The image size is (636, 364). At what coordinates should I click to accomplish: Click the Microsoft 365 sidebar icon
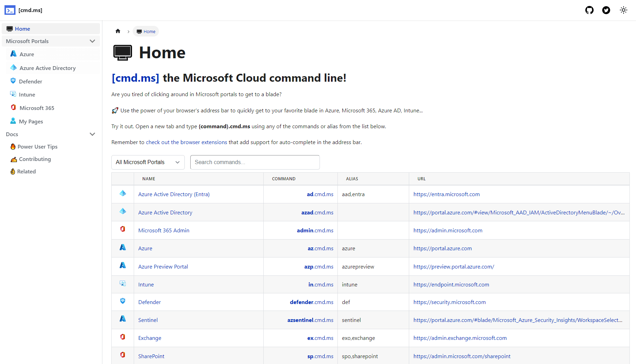[x=13, y=108]
